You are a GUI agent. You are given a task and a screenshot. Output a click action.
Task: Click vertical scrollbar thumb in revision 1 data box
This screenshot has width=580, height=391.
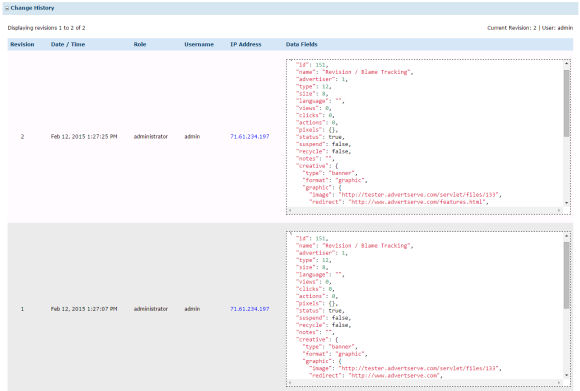(x=566, y=275)
